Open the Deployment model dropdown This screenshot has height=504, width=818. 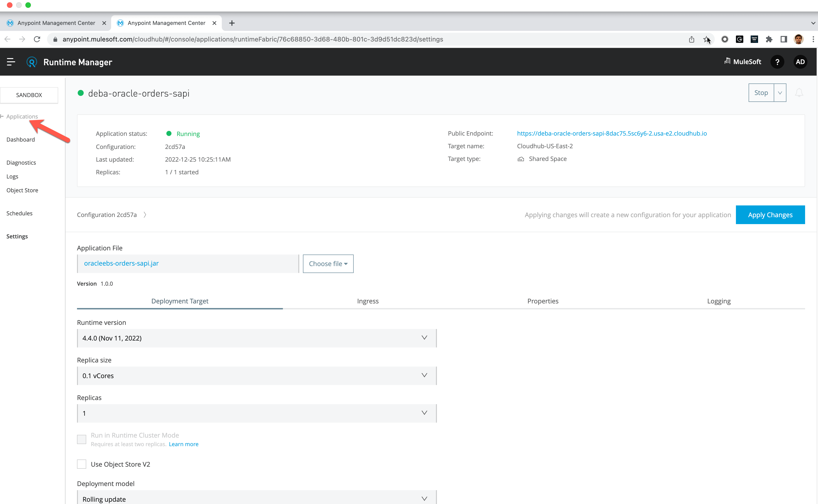pos(257,498)
